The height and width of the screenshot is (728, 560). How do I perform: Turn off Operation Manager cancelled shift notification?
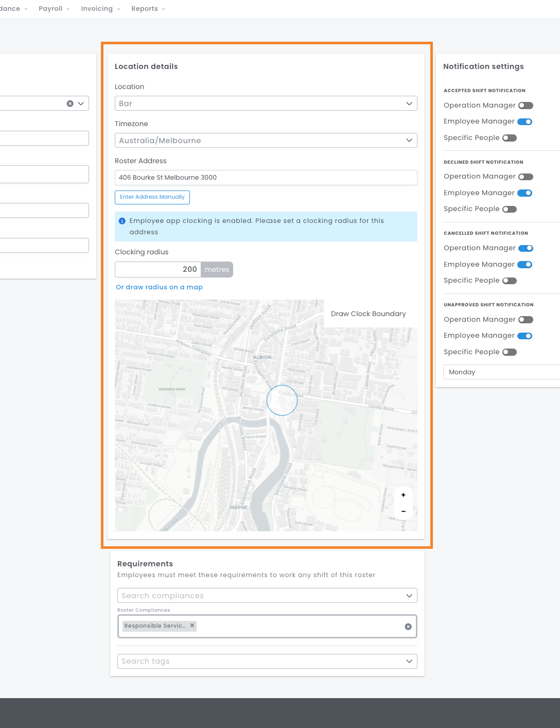tap(526, 248)
